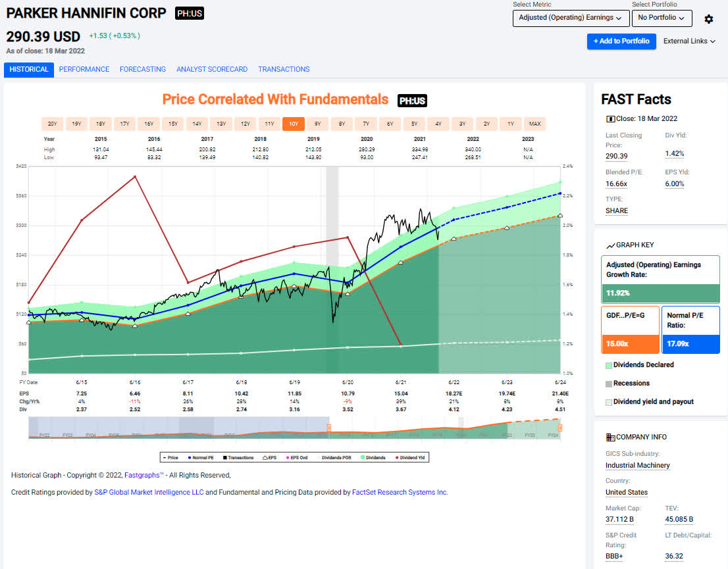Open the Forecasting tab

click(143, 70)
